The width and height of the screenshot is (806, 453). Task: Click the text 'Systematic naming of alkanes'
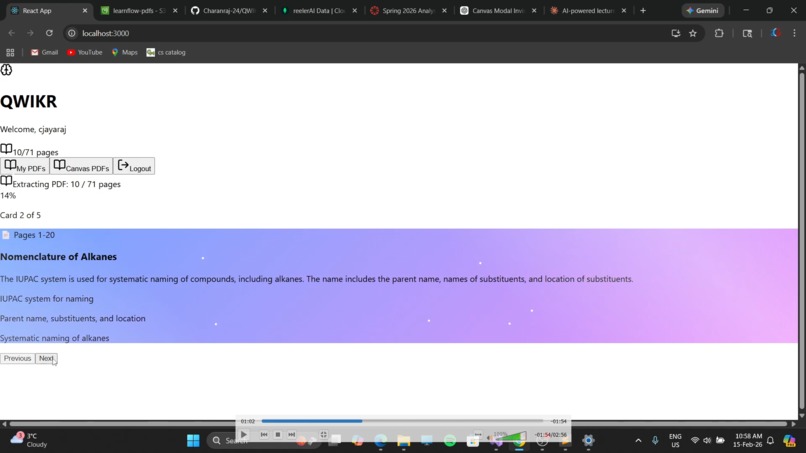[54, 338]
